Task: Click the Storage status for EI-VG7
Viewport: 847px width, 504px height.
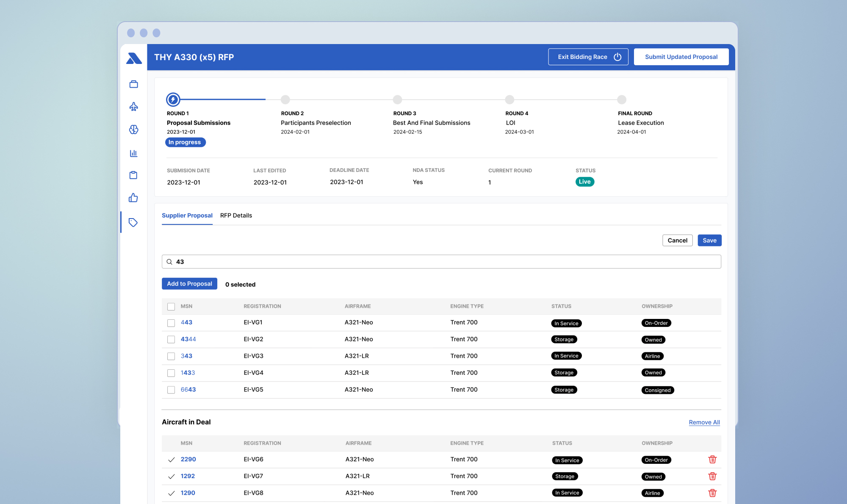Action: point(565,476)
